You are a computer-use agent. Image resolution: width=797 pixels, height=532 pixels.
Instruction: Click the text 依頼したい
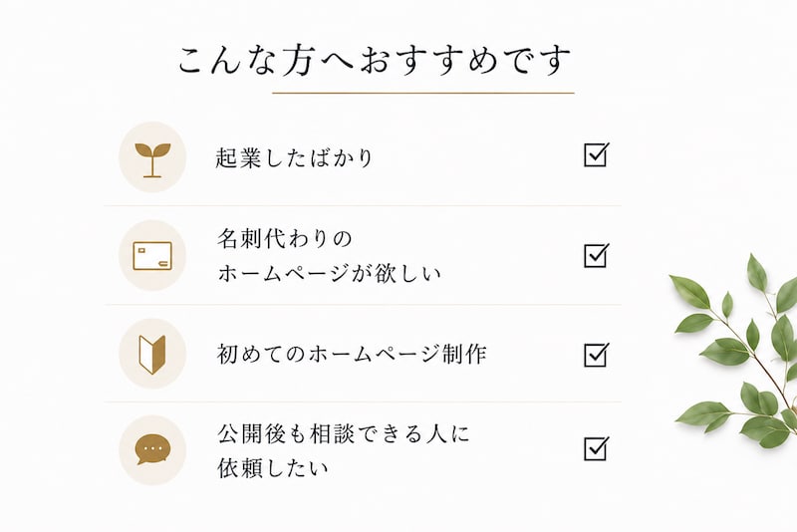[x=273, y=468]
